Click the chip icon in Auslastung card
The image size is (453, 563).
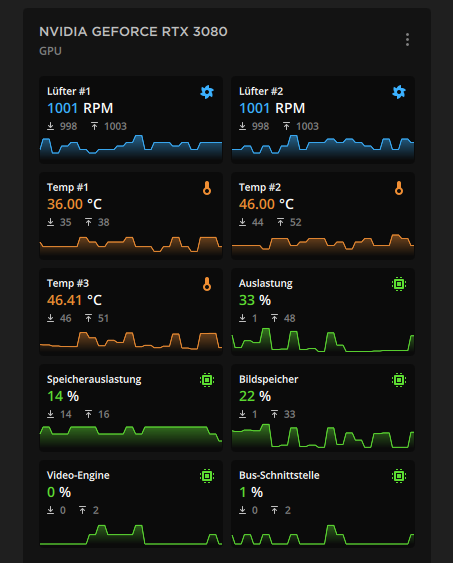click(x=399, y=284)
